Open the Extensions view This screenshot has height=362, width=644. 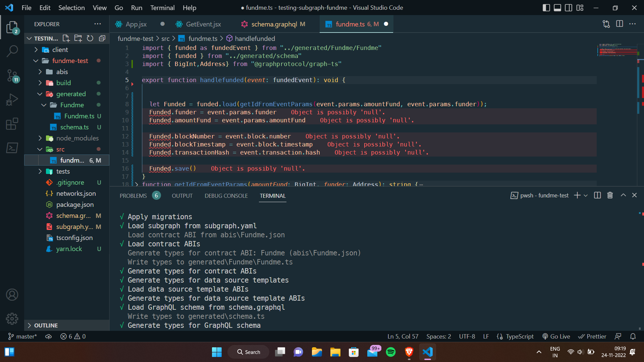[x=12, y=124]
